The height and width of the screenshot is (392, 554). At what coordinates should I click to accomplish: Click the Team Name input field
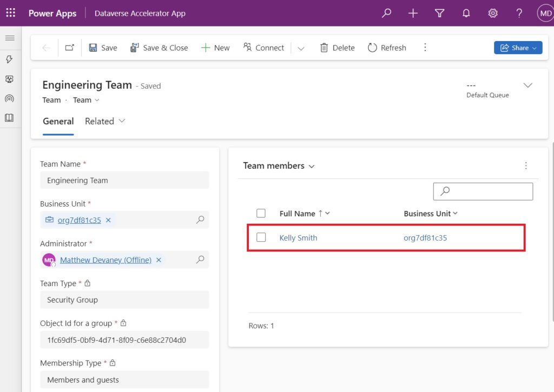[124, 180]
